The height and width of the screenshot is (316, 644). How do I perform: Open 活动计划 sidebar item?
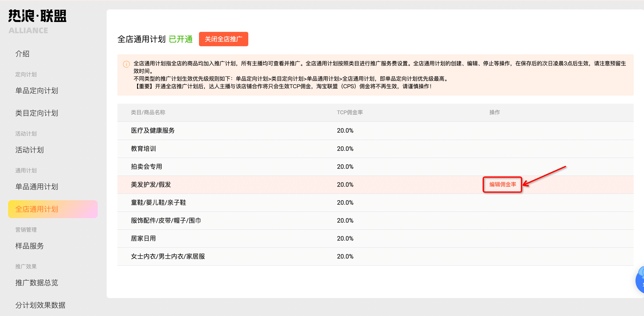(x=30, y=150)
